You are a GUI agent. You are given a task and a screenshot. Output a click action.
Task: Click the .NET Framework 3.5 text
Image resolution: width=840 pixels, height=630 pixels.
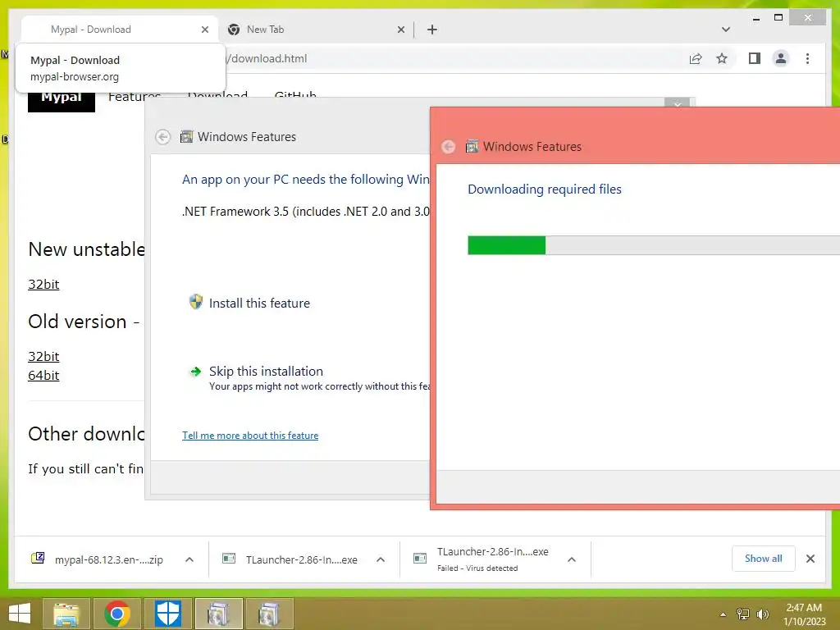[x=305, y=212]
